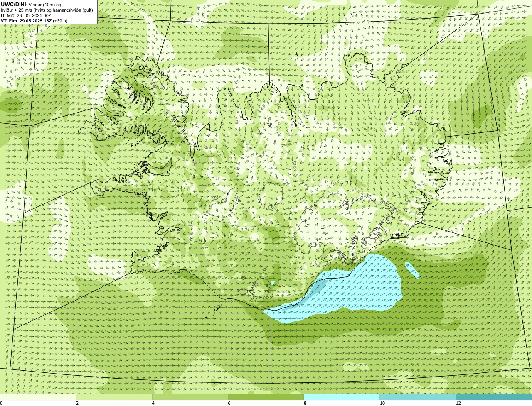Click the small cyan oval east of the large cyan area
The image size is (532, 406).
click(412, 270)
